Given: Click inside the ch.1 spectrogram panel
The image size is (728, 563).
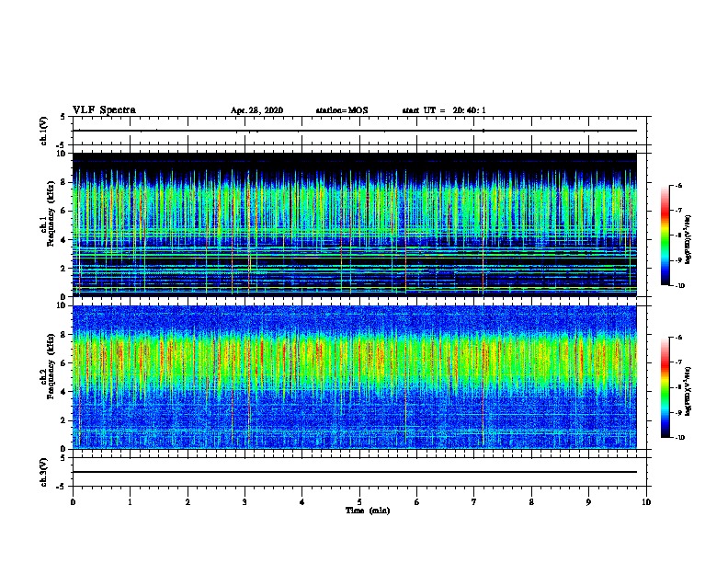Looking at the screenshot, I should point(355,224).
